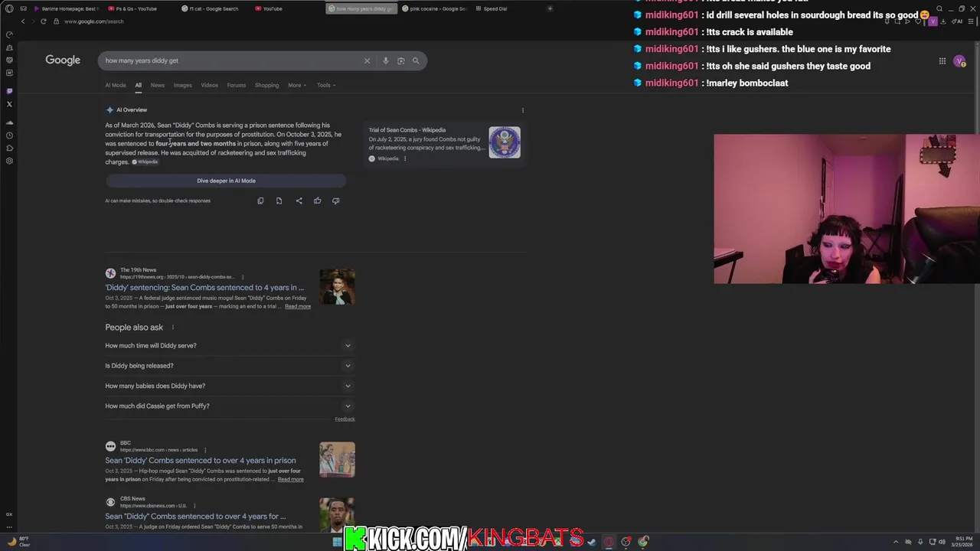The width and height of the screenshot is (980, 551).
Task: Open Extensions from the sidebar
Action: coord(9,148)
